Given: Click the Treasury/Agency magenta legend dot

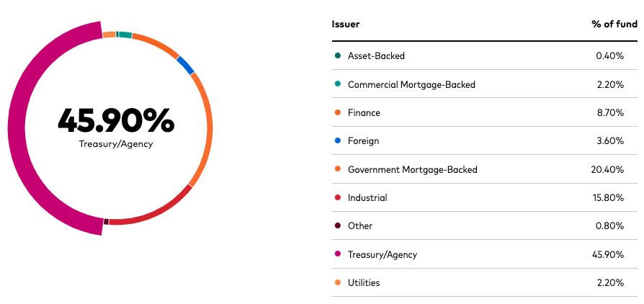Looking at the screenshot, I should pos(338,254).
